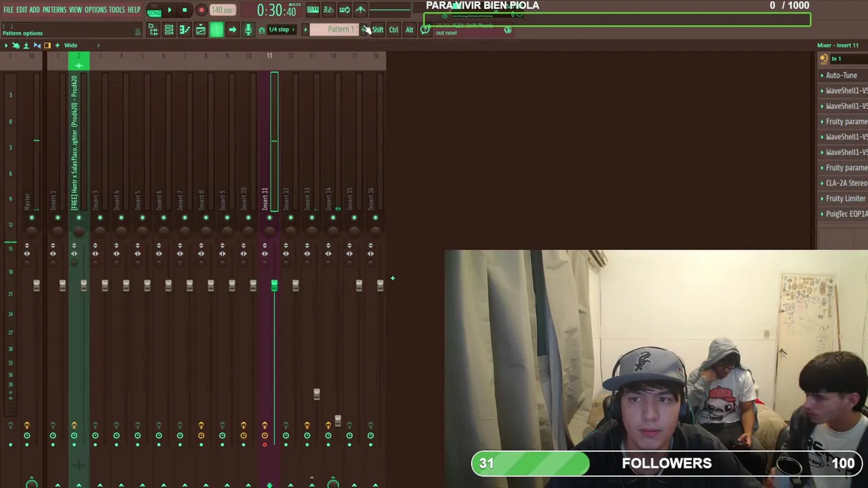This screenshot has width=868, height=488.
Task: Arm recording with the record button
Action: [201, 10]
